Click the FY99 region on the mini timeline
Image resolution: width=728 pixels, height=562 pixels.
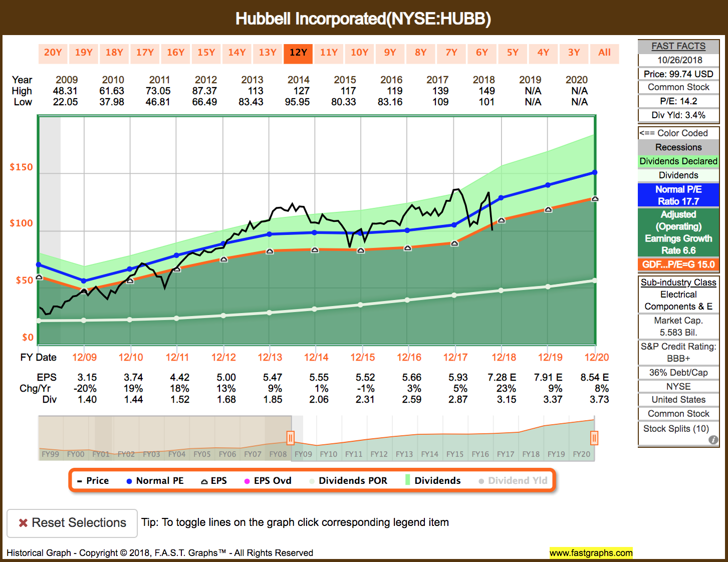coord(50,454)
